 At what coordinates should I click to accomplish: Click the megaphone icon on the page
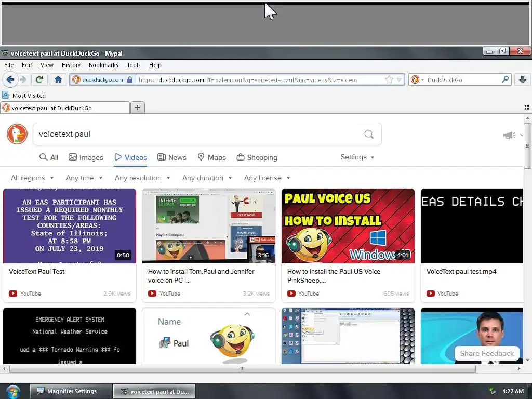tap(509, 135)
